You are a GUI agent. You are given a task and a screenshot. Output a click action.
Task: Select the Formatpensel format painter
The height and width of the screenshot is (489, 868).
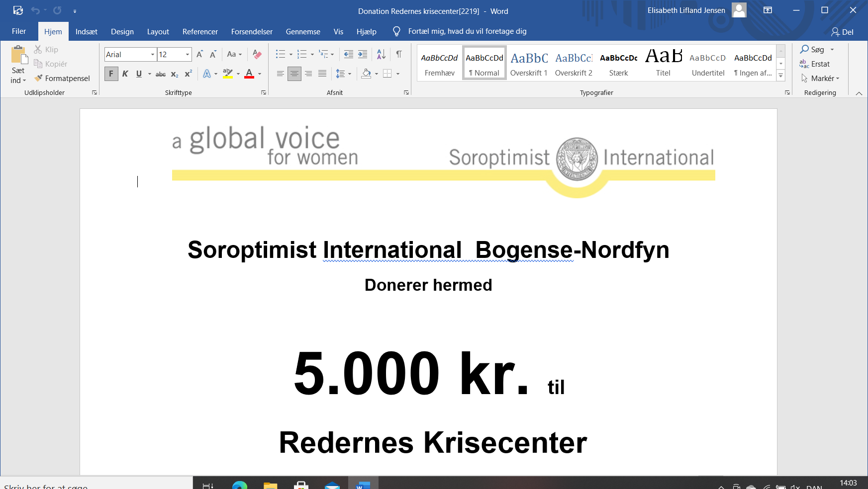(x=62, y=78)
